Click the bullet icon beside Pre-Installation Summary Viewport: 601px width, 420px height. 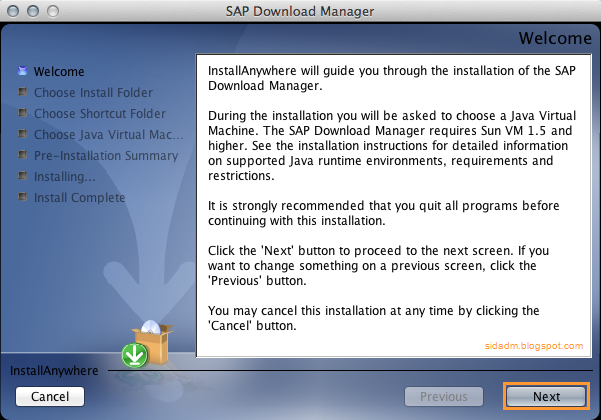(23, 155)
